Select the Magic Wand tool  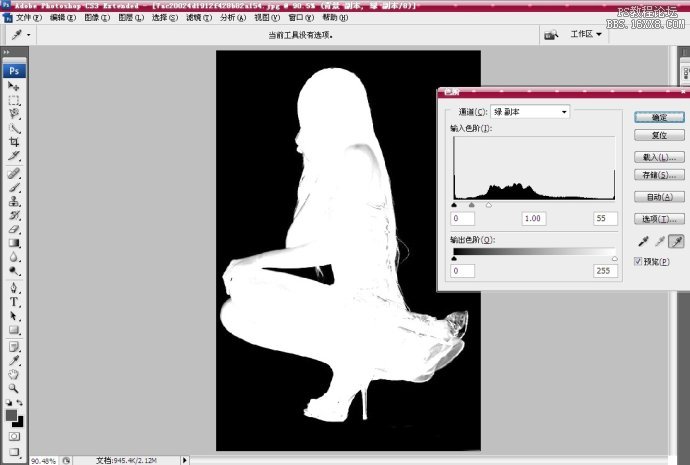click(x=14, y=128)
